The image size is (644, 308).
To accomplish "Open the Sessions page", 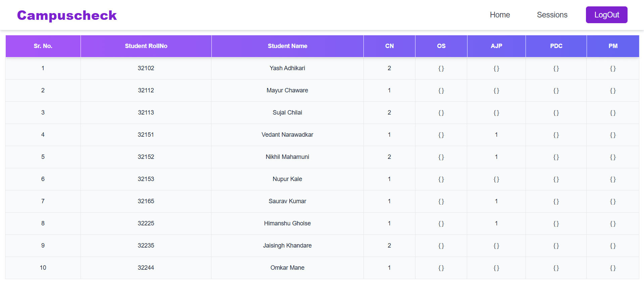I will pos(552,15).
